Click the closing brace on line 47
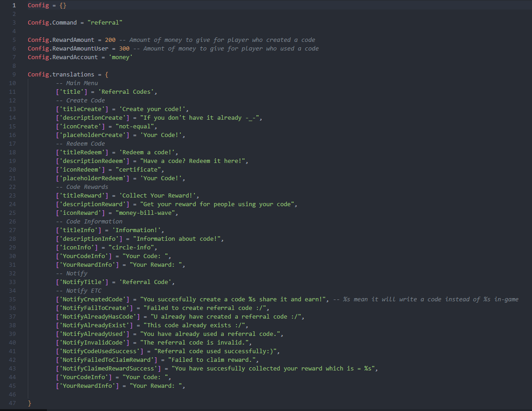Viewport: 532px width, 411px height. click(29, 403)
